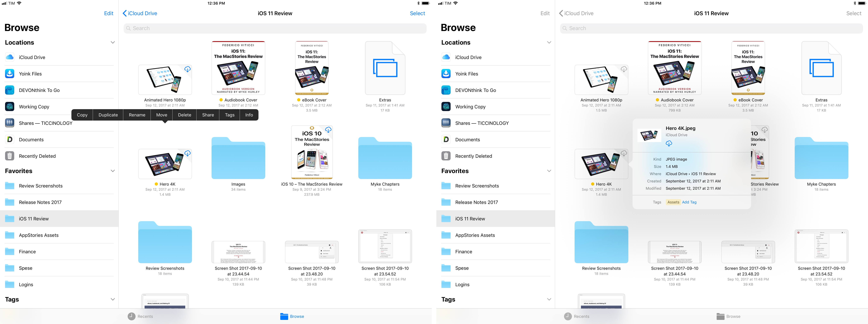Download Animated Hero 1080p via cloud icon, left screenshot

(187, 69)
